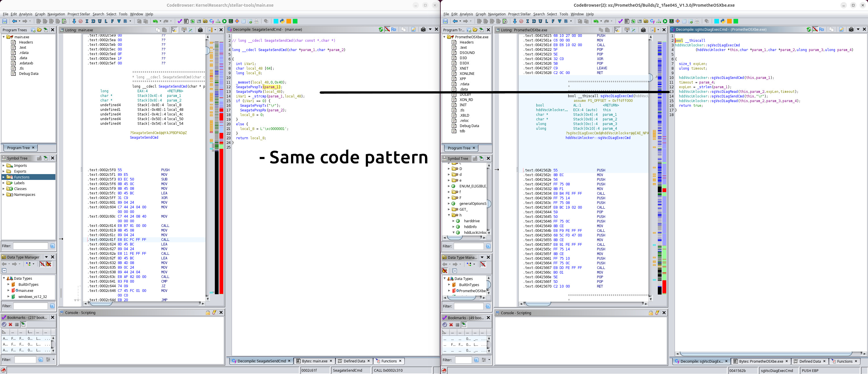Delete selected bookmark in left Bookmarks panel

[x=10, y=324]
